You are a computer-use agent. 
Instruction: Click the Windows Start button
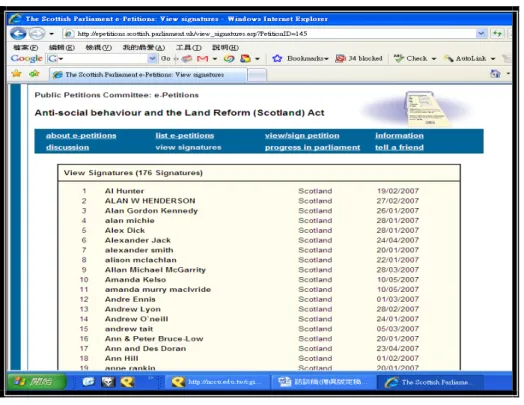37,381
